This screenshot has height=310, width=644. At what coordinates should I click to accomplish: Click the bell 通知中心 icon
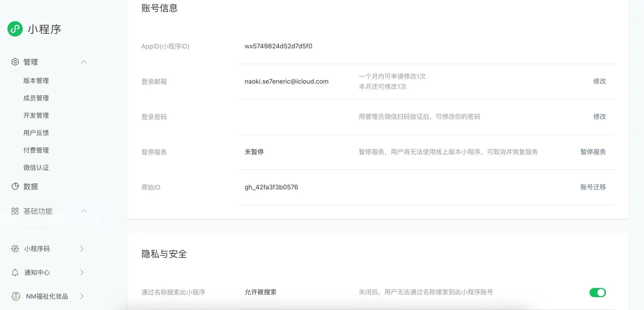point(15,272)
